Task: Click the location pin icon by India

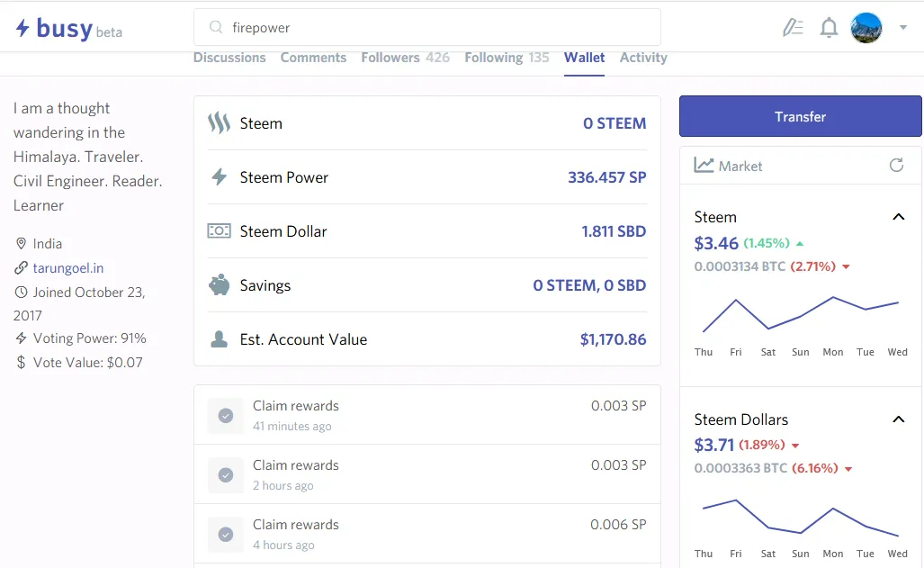Action: click(x=22, y=244)
